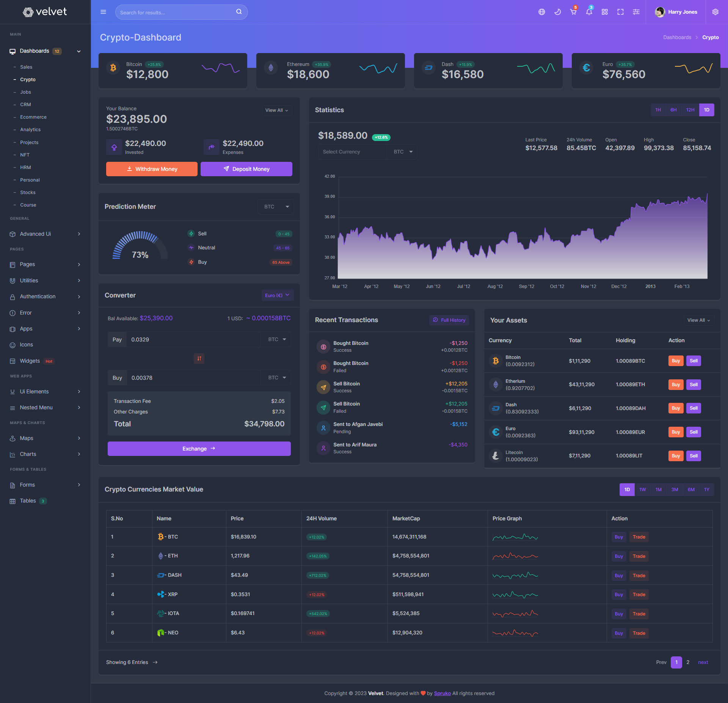Open the sliders switcher icon in header

636,12
